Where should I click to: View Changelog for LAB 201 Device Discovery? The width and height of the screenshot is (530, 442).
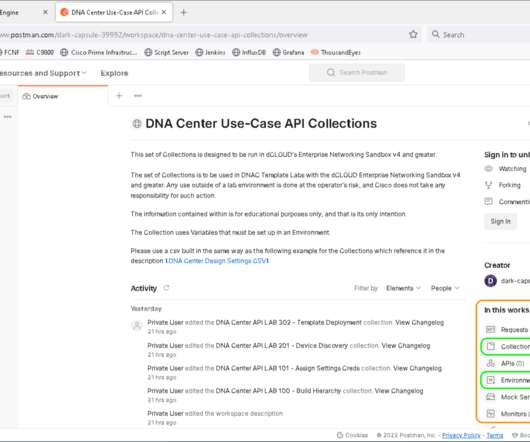click(406, 346)
